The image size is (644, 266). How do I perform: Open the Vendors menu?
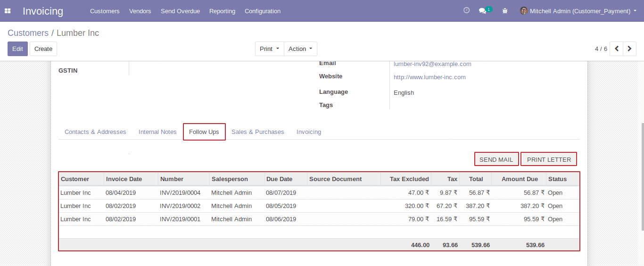click(x=140, y=11)
